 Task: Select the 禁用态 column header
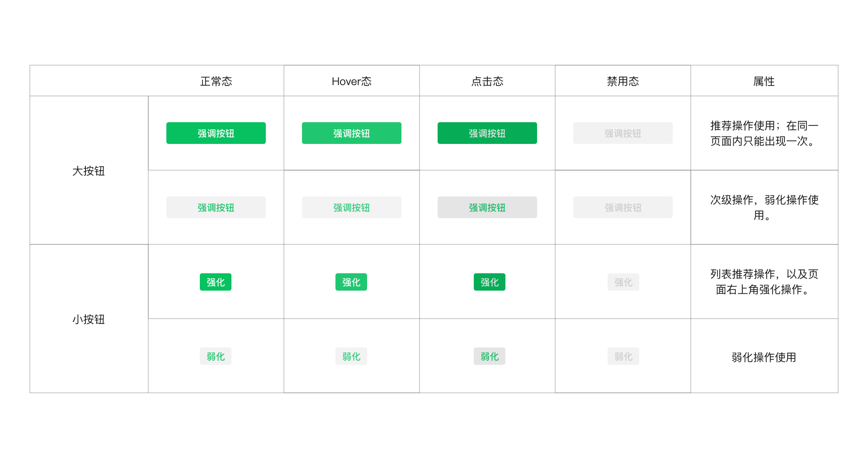(623, 81)
